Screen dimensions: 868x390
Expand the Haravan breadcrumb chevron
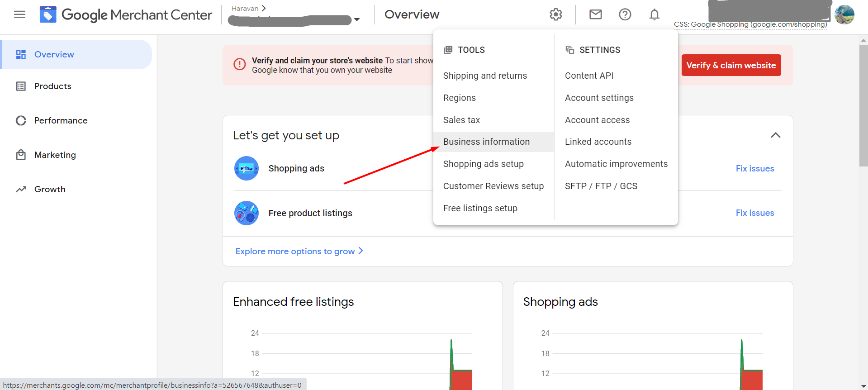264,8
